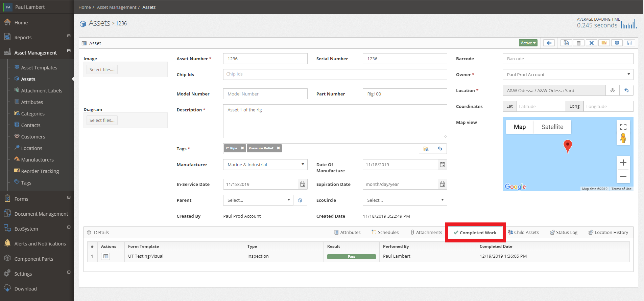Open the Active status dropdown
The height and width of the screenshot is (301, 644).
tap(528, 43)
